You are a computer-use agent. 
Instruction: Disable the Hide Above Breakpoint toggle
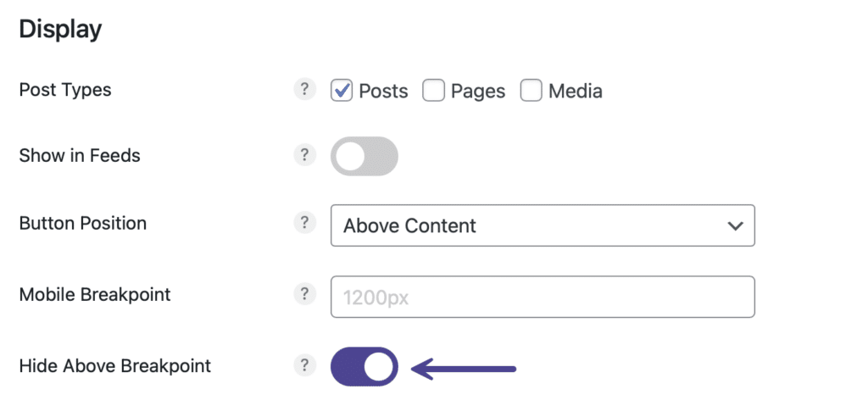click(364, 367)
